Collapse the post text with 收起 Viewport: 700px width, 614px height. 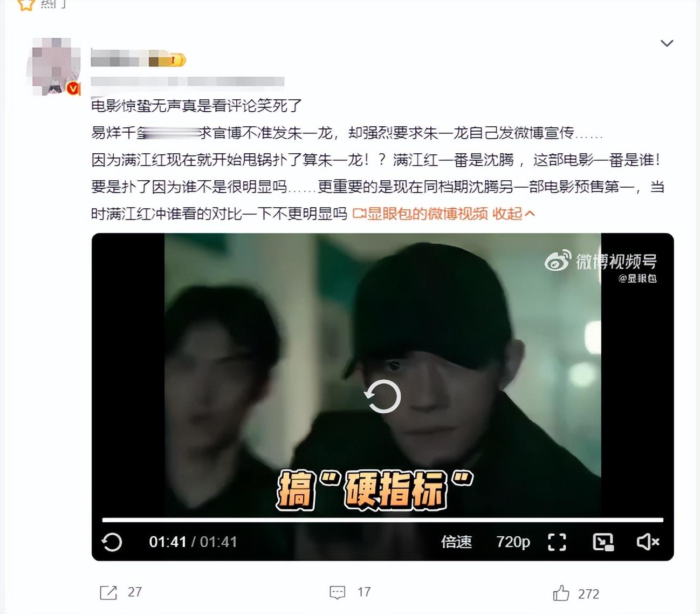coord(513,214)
